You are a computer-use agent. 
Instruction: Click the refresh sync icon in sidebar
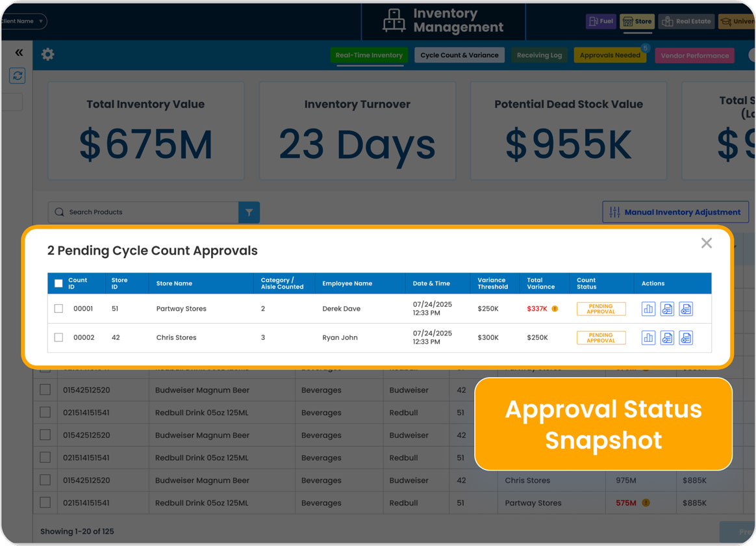click(17, 76)
